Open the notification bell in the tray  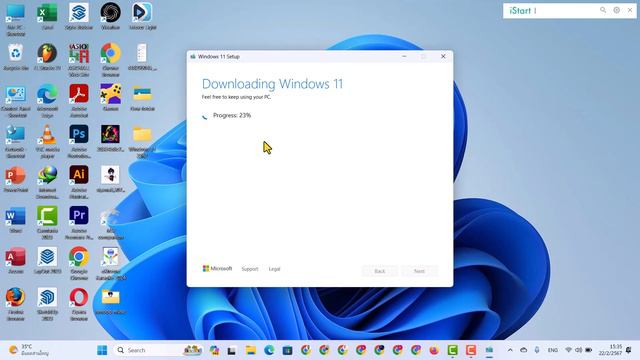(x=629, y=350)
